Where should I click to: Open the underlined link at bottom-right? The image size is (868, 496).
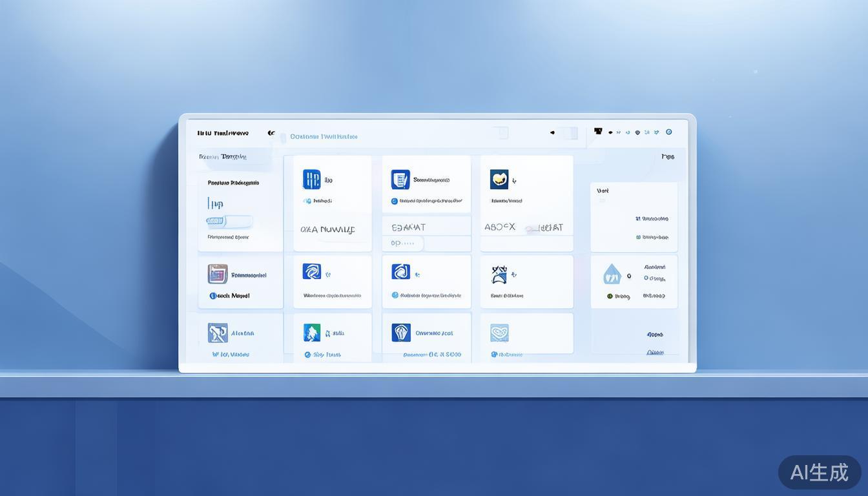655,353
